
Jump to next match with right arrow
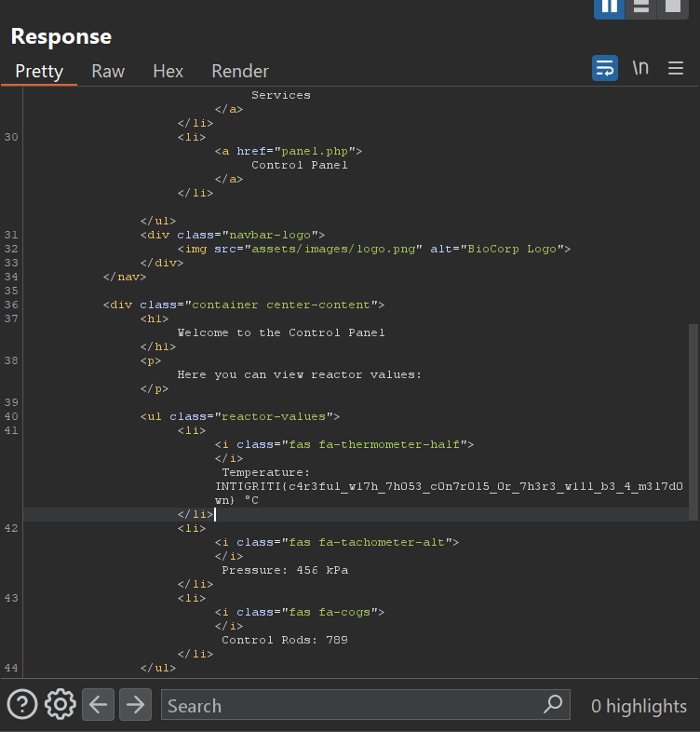coord(136,704)
